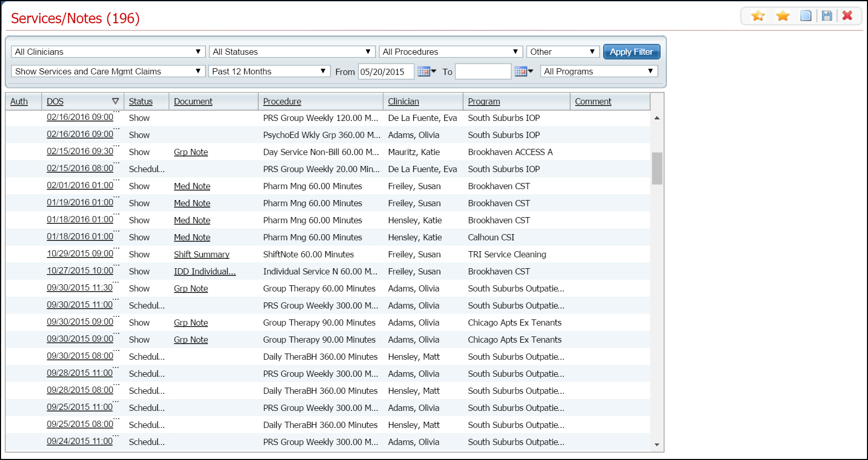Click the empty To date field
This screenshot has width=868, height=460.
pyautogui.click(x=483, y=71)
